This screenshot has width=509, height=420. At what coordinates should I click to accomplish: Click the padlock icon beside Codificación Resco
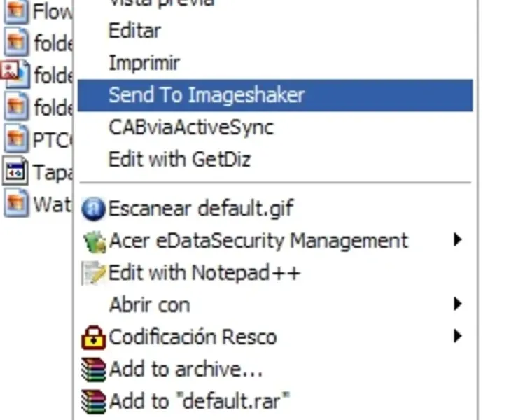coord(93,337)
